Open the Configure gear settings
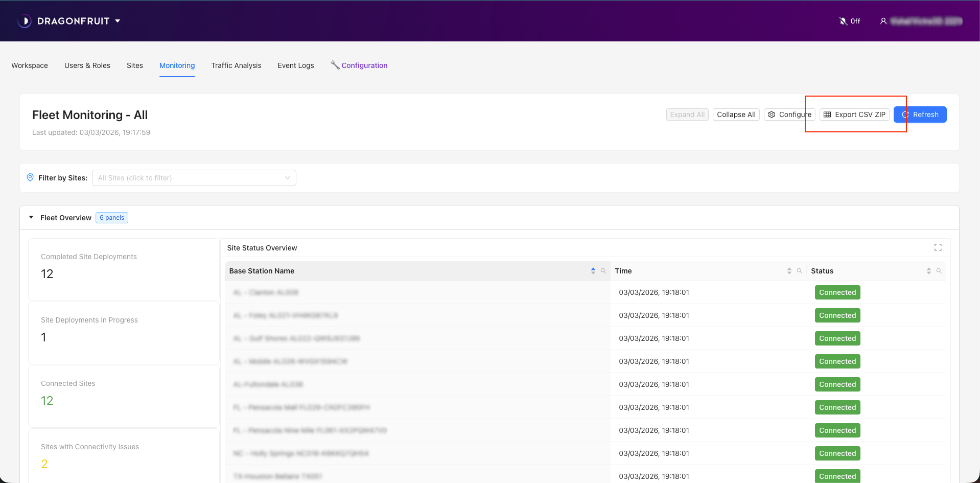The image size is (980, 483). point(789,114)
